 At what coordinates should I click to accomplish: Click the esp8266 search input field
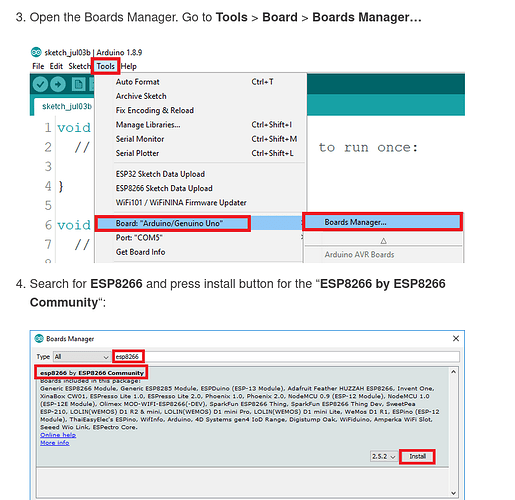[286, 357]
